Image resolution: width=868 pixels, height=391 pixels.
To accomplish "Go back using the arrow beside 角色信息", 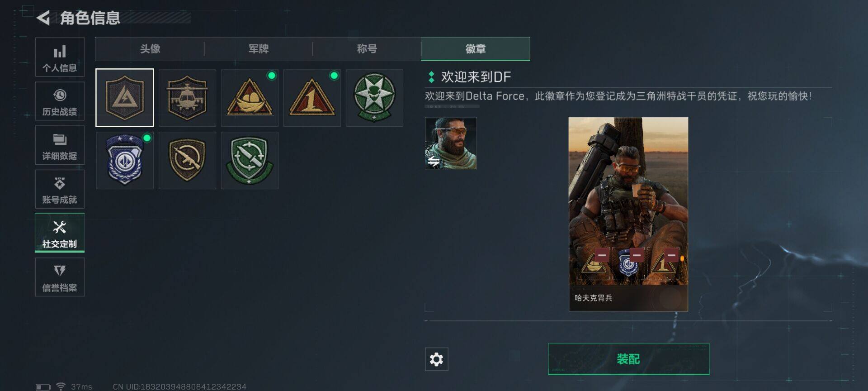I will tap(43, 18).
